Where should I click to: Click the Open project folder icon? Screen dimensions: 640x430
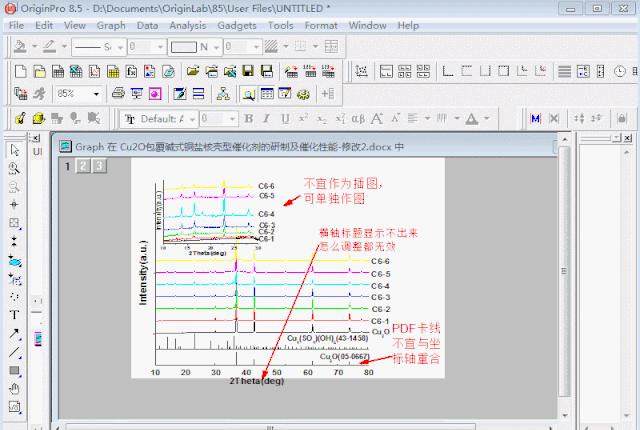[x=193, y=71]
